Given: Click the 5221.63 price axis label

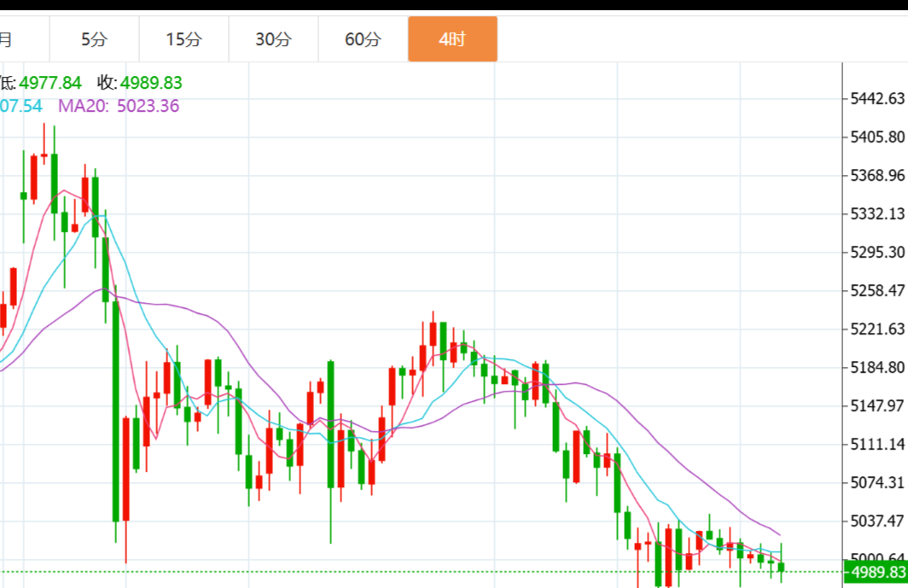Looking at the screenshot, I should click(x=877, y=329).
